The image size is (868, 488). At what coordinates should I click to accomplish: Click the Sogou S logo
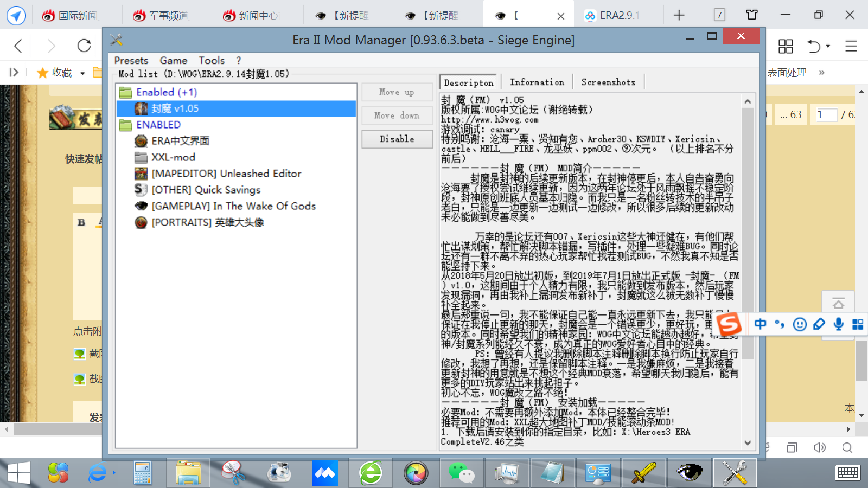[x=729, y=324]
